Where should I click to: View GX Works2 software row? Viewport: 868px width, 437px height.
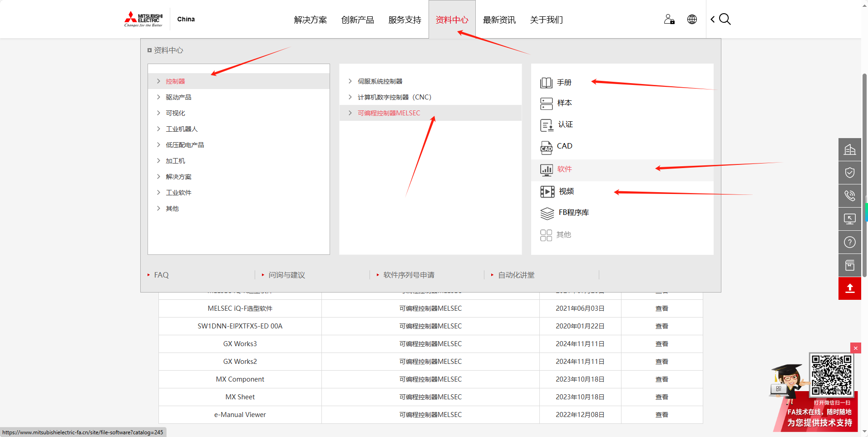(x=662, y=362)
